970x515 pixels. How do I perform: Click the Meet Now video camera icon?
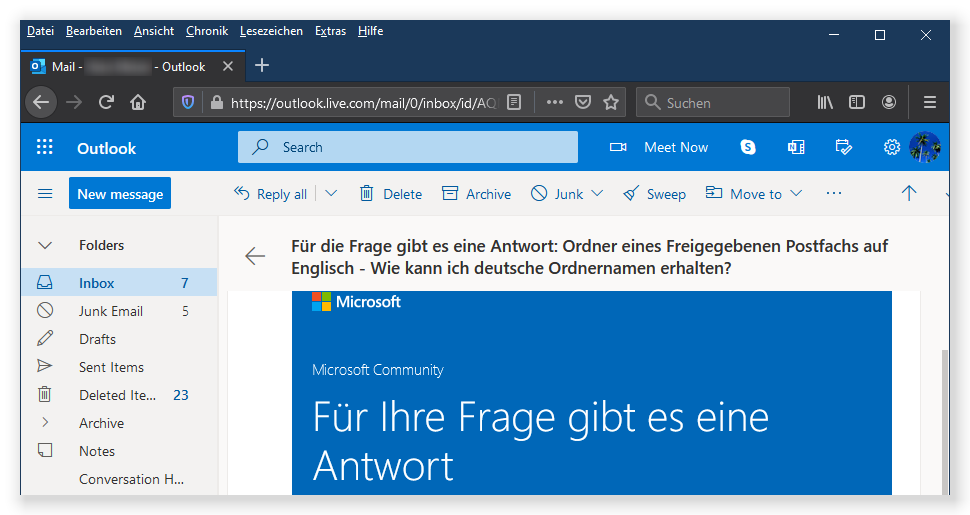618,147
